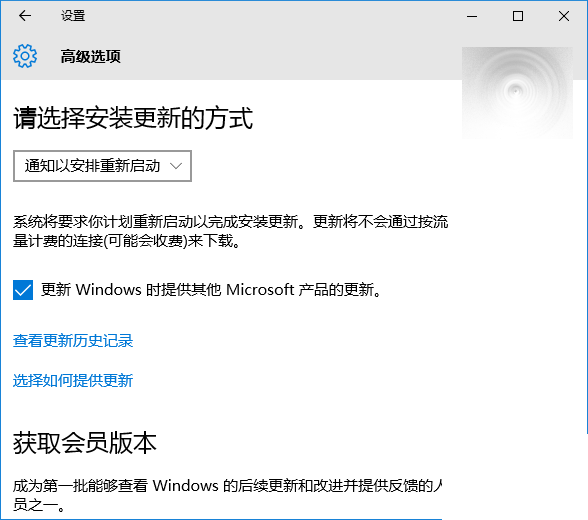
Task: Toggle the Microsoft products update checkbox
Action: pyautogui.click(x=23, y=290)
